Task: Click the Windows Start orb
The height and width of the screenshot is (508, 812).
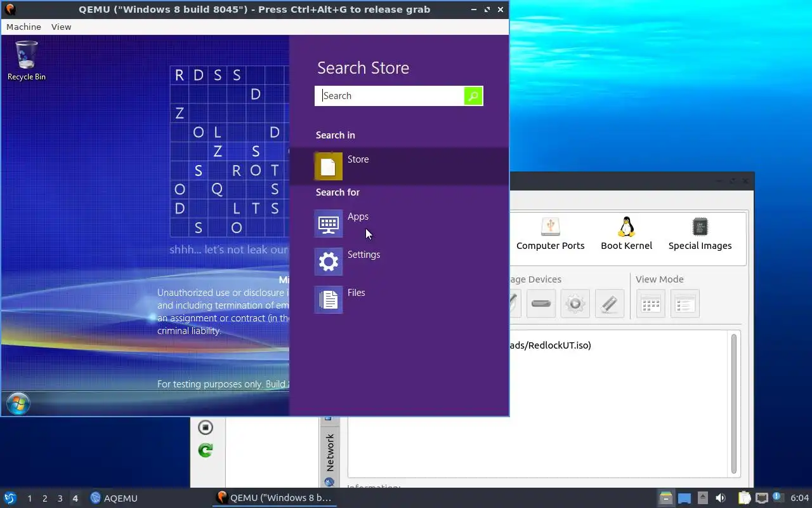Action: click(18, 404)
